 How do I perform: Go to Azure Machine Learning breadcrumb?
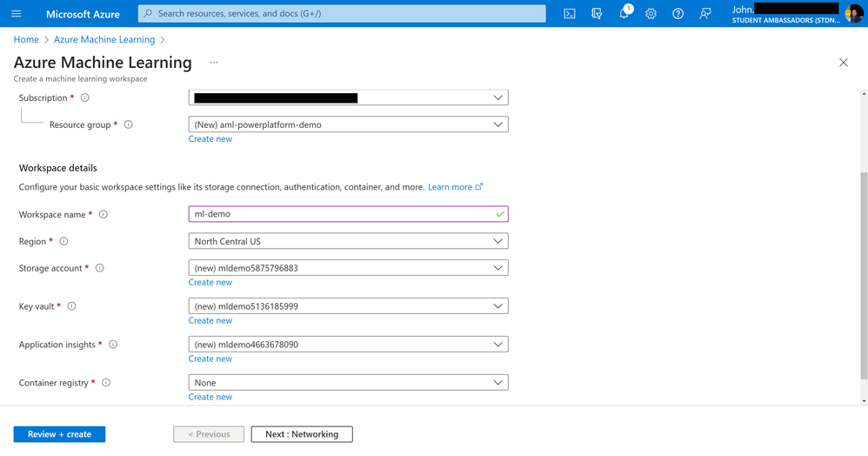click(x=104, y=40)
